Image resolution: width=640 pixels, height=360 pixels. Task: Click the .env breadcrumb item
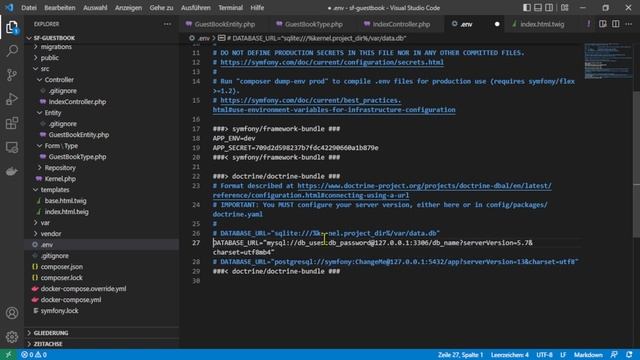200,38
